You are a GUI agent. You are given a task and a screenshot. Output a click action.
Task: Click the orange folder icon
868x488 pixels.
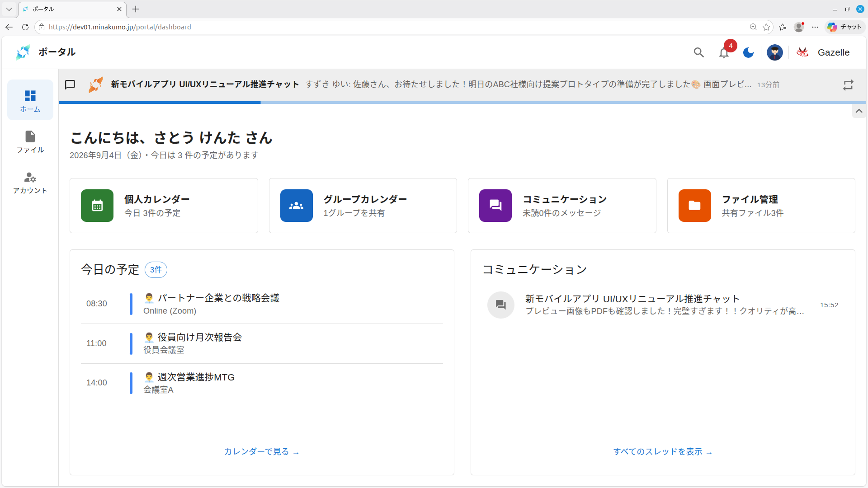[x=695, y=206]
